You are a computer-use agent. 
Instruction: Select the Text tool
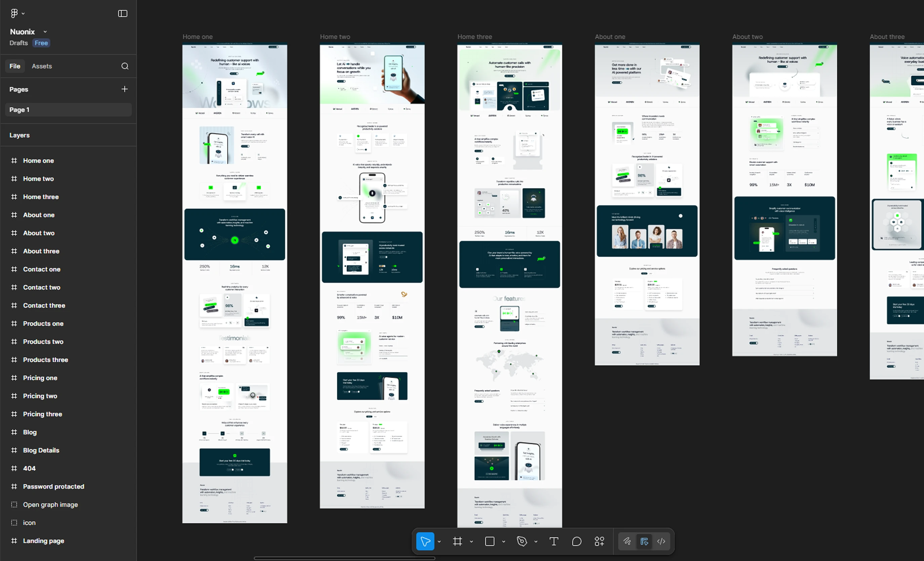point(553,541)
